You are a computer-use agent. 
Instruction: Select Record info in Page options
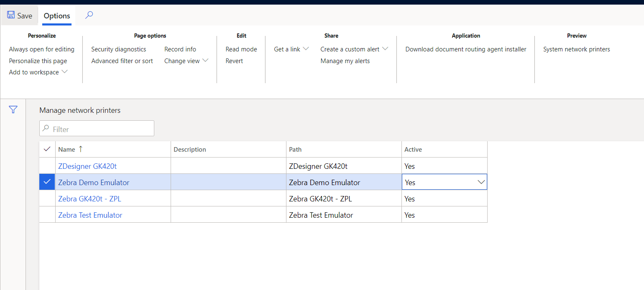point(180,49)
